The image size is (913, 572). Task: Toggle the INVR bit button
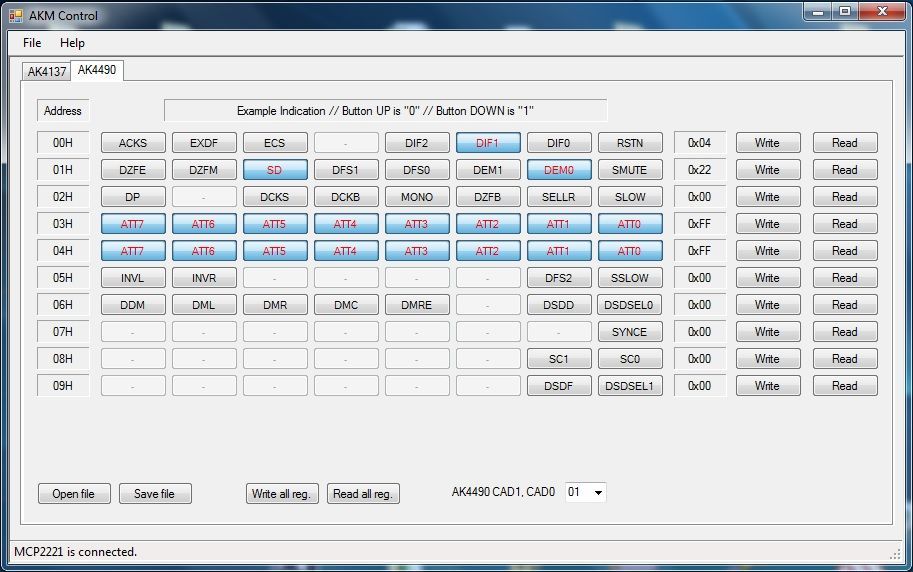click(x=204, y=278)
